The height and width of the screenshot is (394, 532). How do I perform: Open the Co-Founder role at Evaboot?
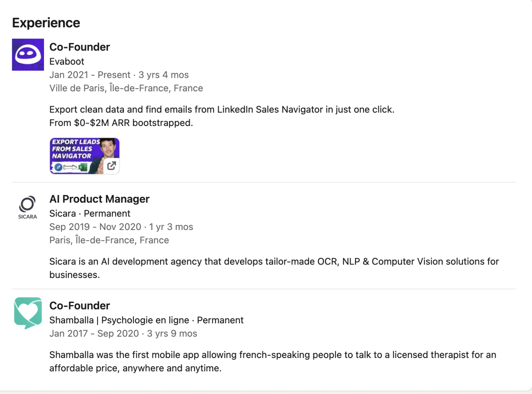pos(80,47)
